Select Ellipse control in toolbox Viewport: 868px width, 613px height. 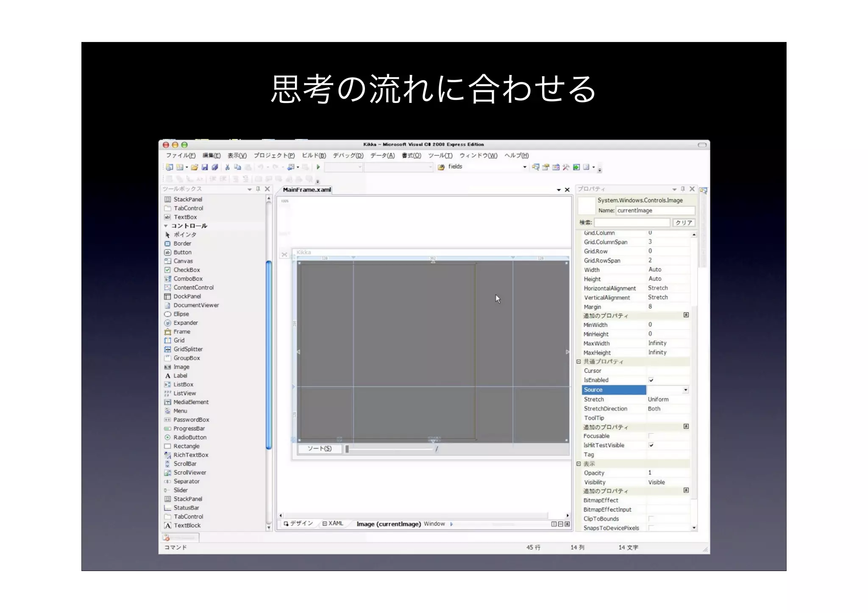[176, 314]
